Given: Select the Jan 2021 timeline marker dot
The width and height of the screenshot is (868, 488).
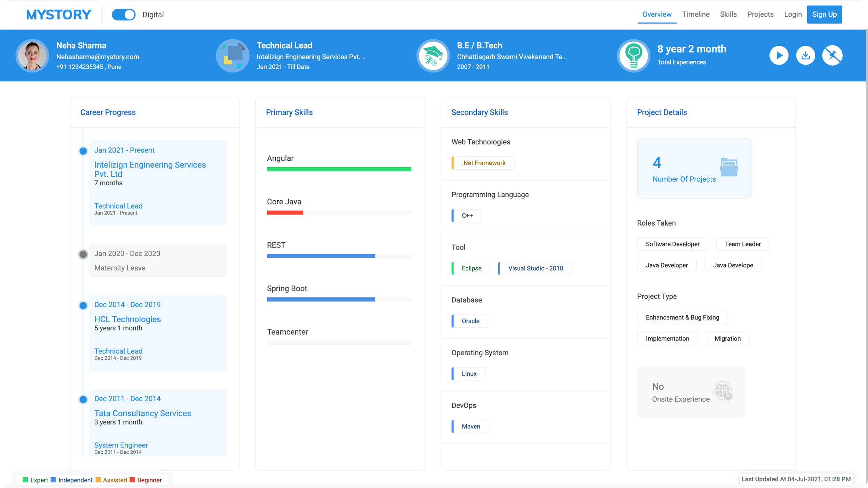Looking at the screenshot, I should (83, 151).
